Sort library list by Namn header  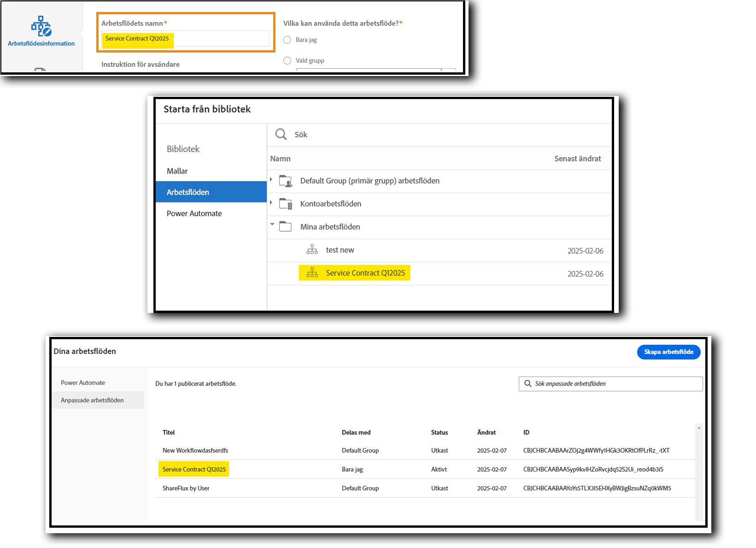pos(280,159)
